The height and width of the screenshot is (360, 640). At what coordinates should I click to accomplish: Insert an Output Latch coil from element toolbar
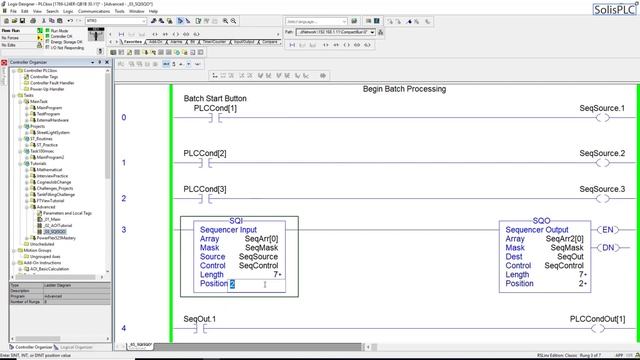[186, 34]
